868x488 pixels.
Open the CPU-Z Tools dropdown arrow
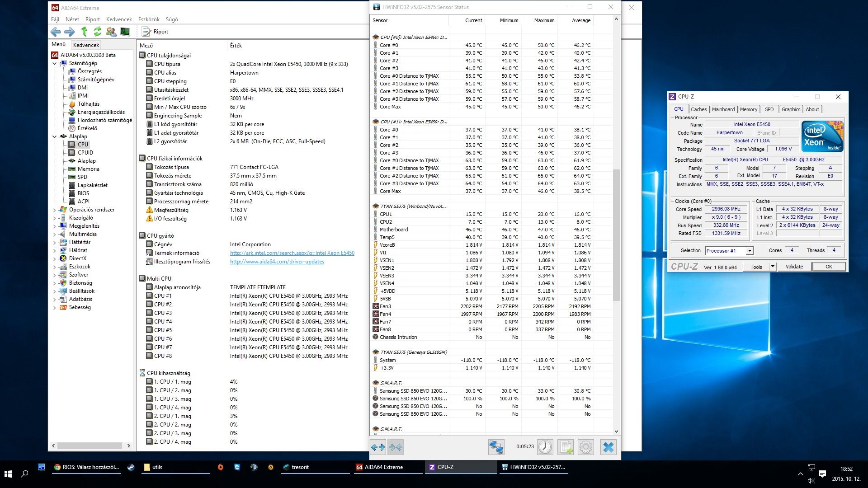[773, 267]
